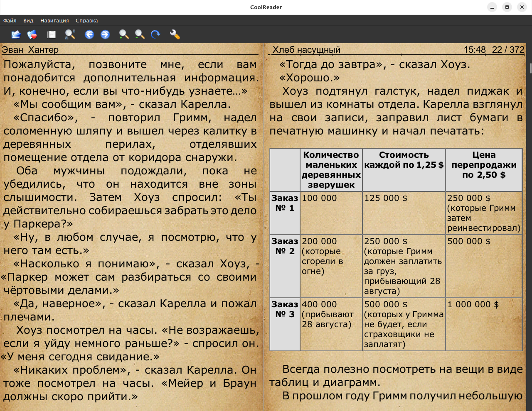Open the Справка menu
Screen dimensions: 532x411
(87, 20)
